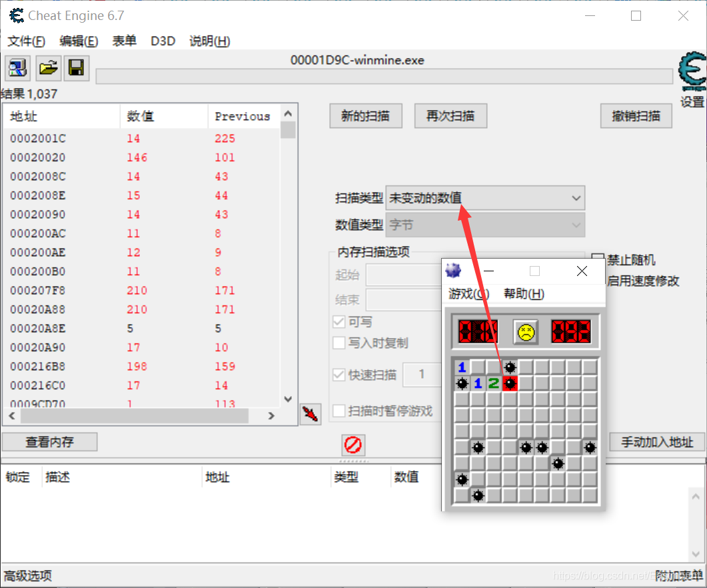Toggle the 可写 checkbox
This screenshot has height=588, width=707.
click(x=339, y=322)
